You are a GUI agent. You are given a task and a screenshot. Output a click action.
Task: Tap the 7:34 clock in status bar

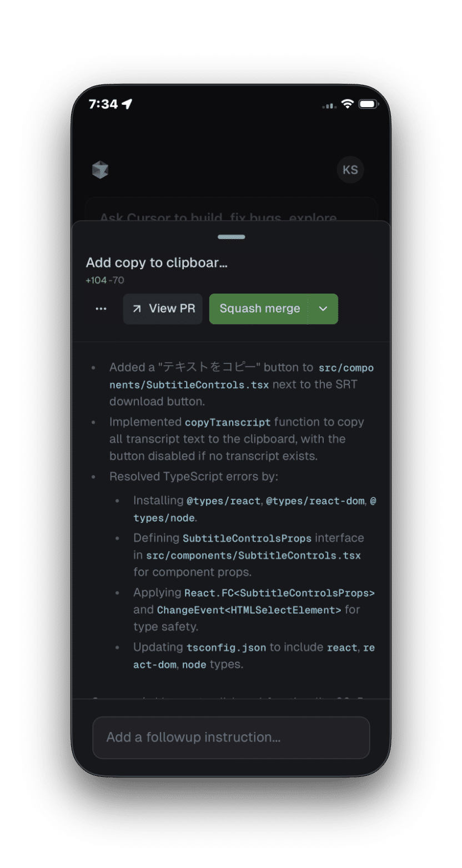pos(103,104)
